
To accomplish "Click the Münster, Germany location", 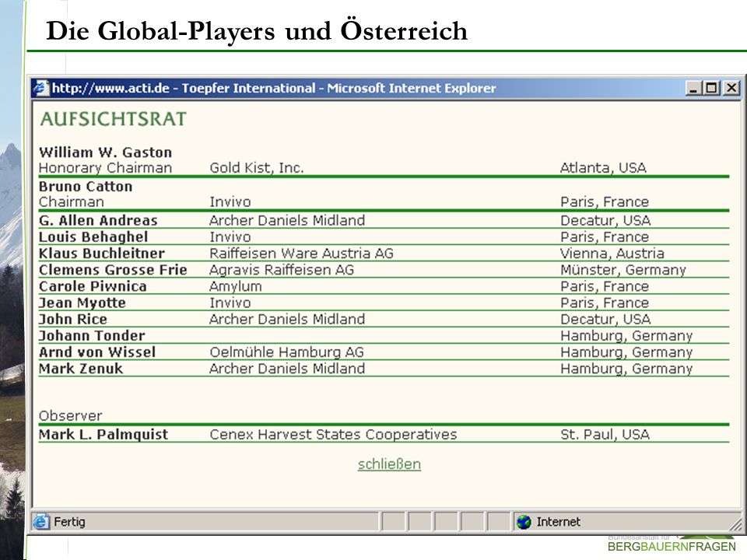I will 623,270.
